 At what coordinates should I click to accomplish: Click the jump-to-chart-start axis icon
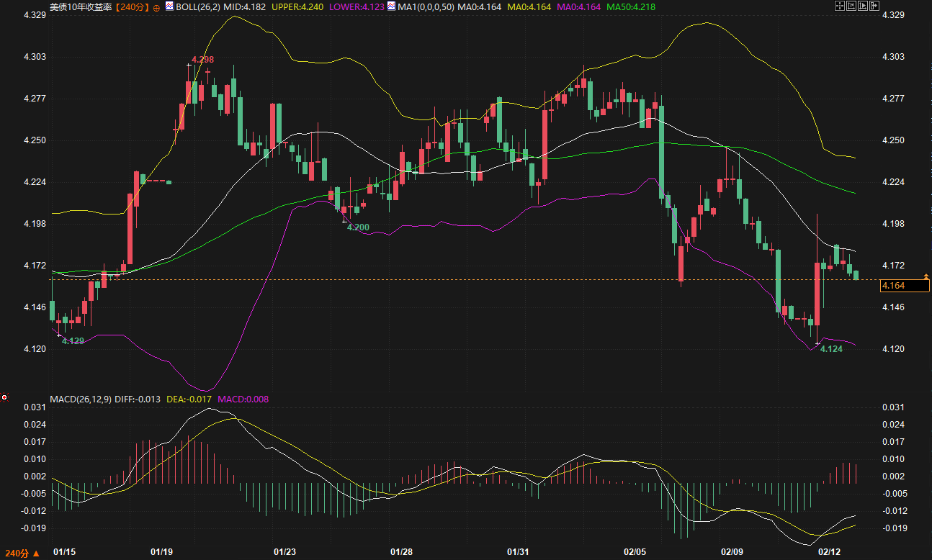pyautogui.click(x=853, y=6)
